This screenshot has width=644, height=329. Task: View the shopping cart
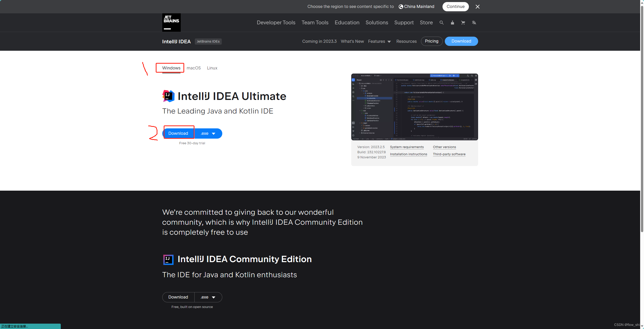coord(463,23)
